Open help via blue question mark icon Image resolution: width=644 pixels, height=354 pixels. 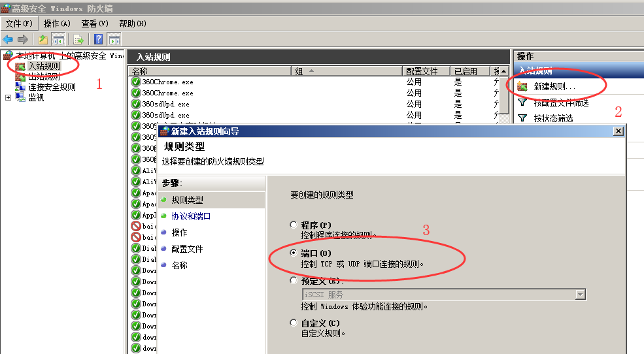pos(99,39)
